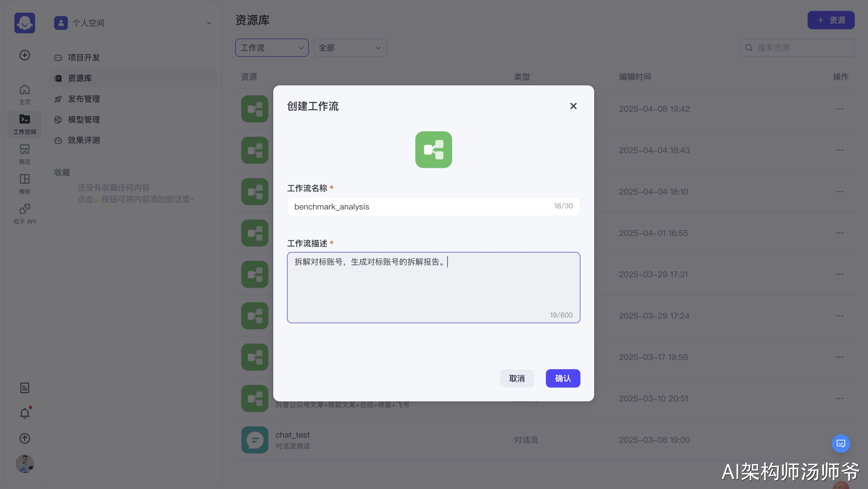Open the 全部 filter dropdown
The width and height of the screenshot is (868, 489).
point(350,48)
